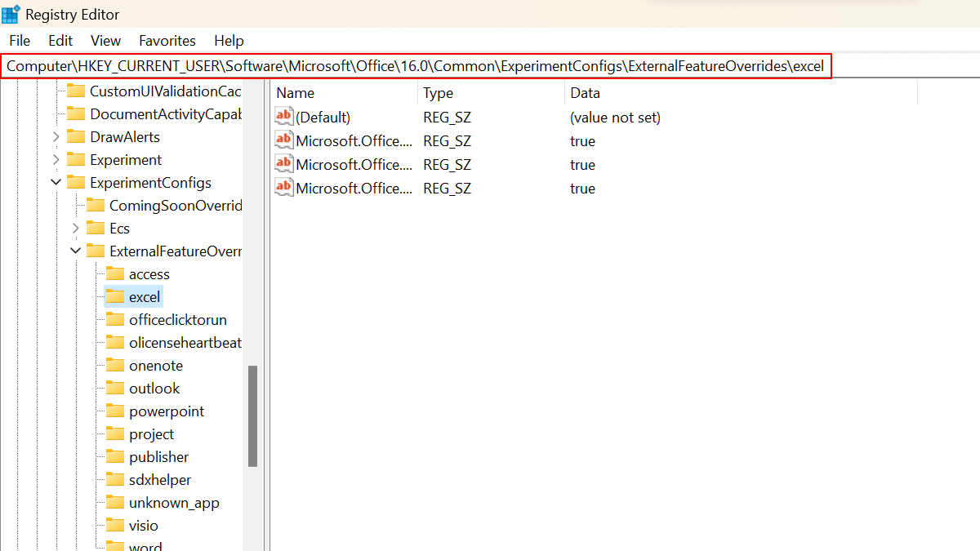Click the Registry Editor app icon in title bar

click(11, 15)
